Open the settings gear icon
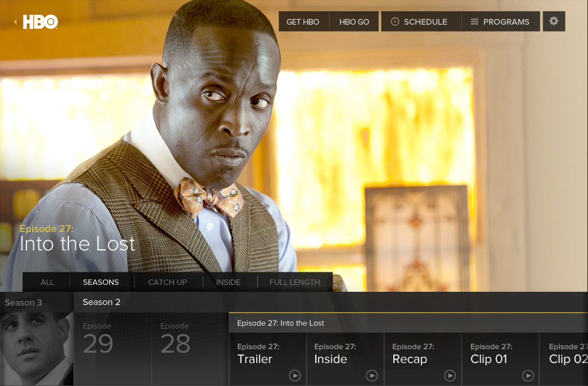 pyautogui.click(x=554, y=21)
